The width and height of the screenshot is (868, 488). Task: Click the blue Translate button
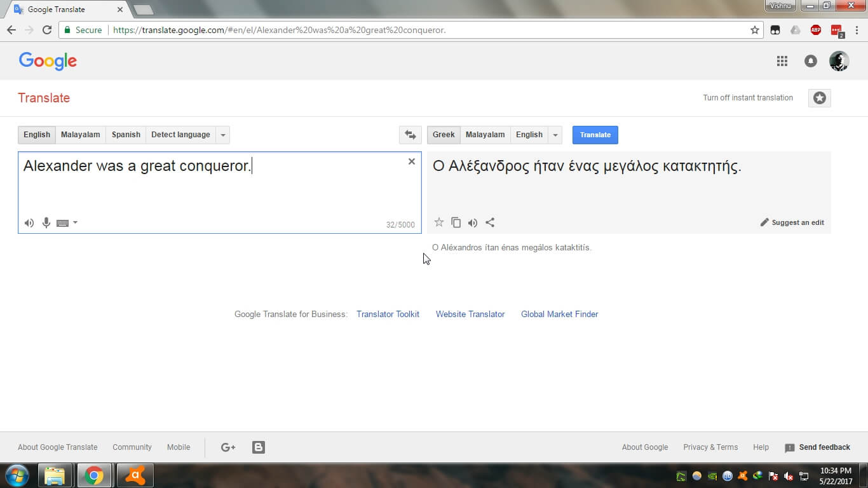click(x=595, y=135)
